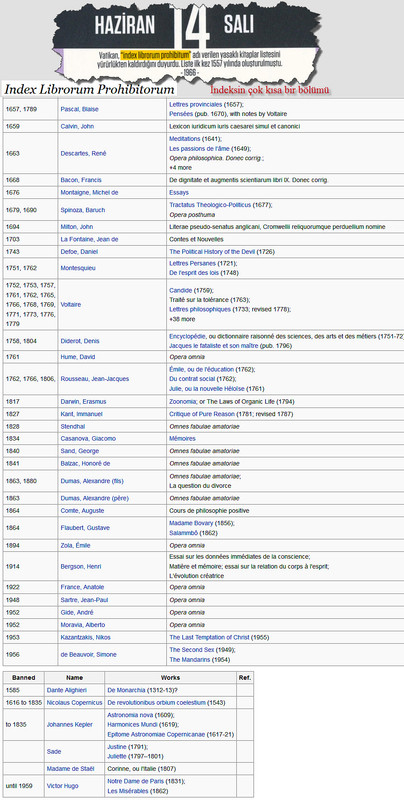404x800 pixels.
Task: Open the Candide work link
Action: click(179, 290)
